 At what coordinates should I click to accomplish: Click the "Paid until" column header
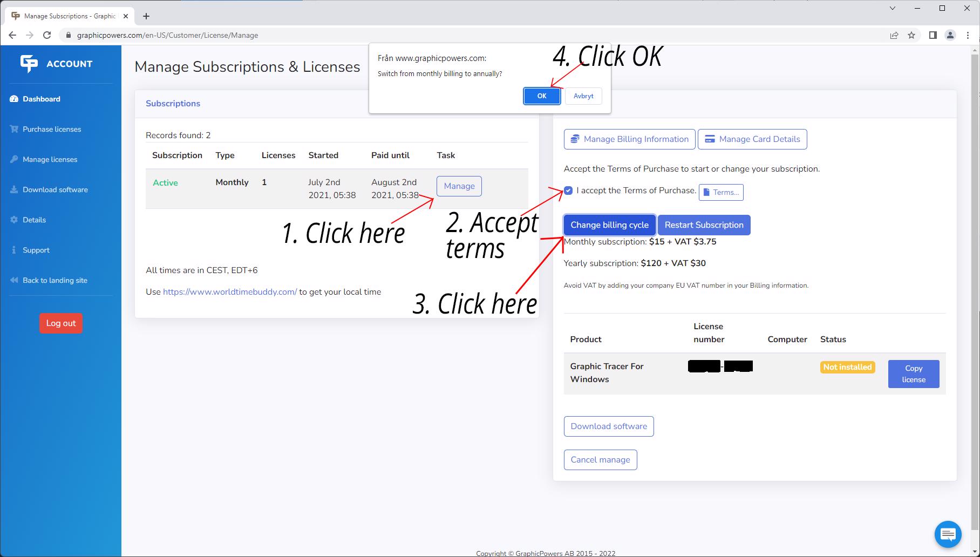390,155
